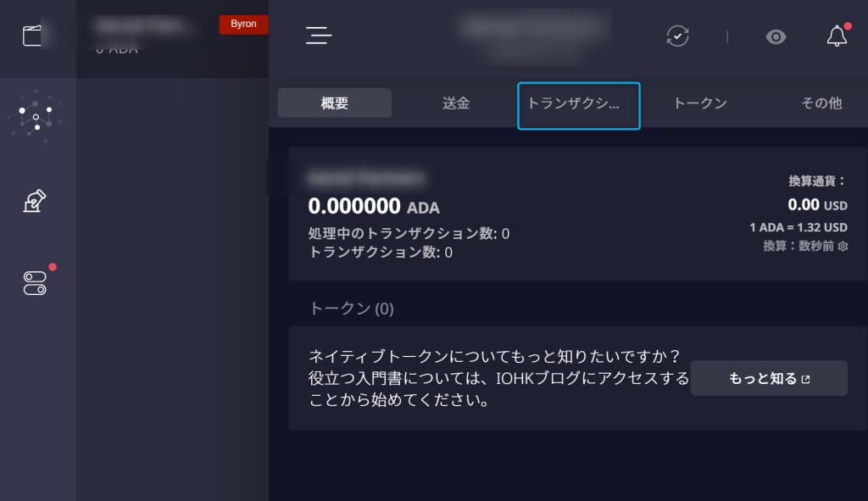The height and width of the screenshot is (501, 868).
Task: Toggle the hamburger menu icon
Action: pos(319,36)
